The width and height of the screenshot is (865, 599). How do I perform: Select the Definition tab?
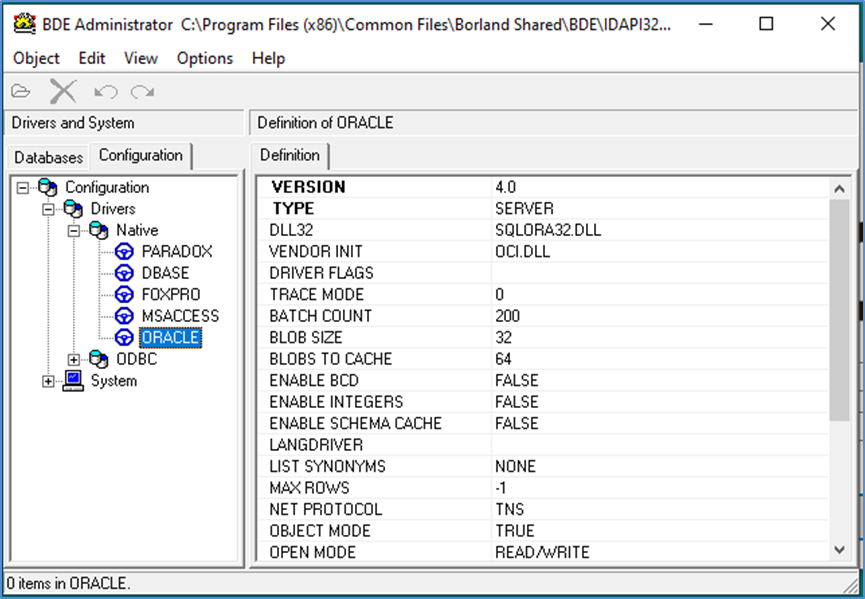290,156
